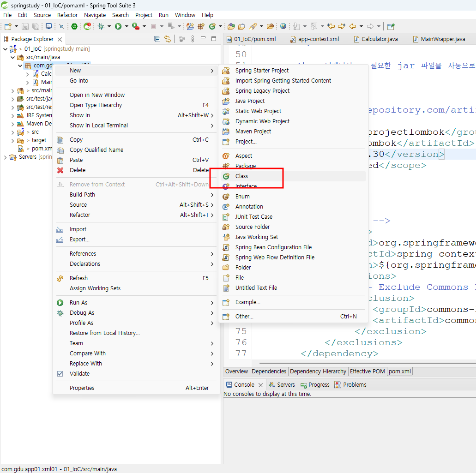The height and width of the screenshot is (473, 476).
Task: Open dropdown arrow next to Run button
Action: click(x=127, y=26)
